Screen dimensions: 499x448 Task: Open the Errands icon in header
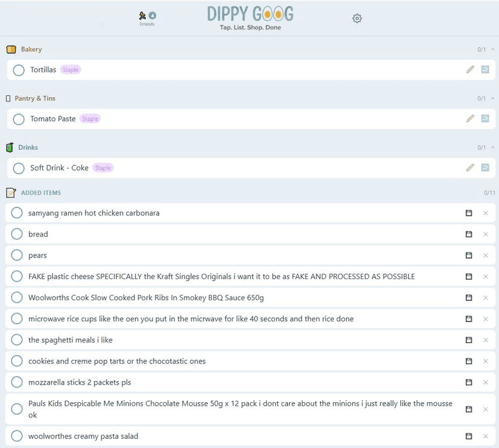point(147,17)
